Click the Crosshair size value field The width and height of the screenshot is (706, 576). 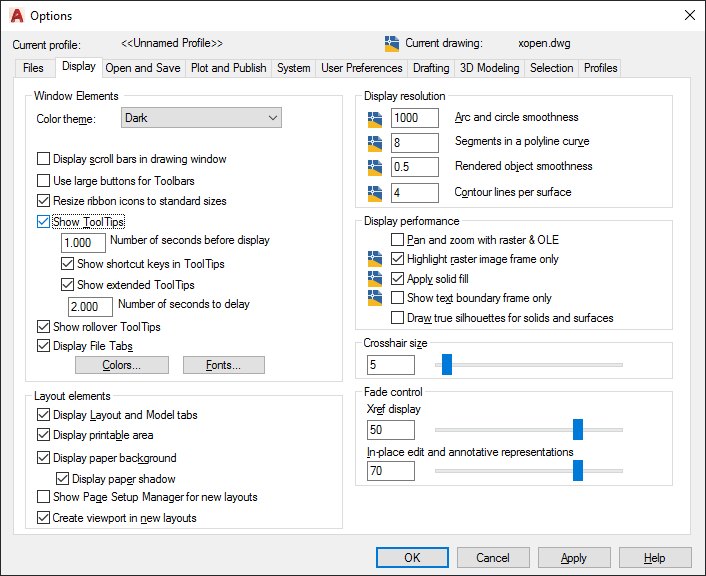click(391, 365)
